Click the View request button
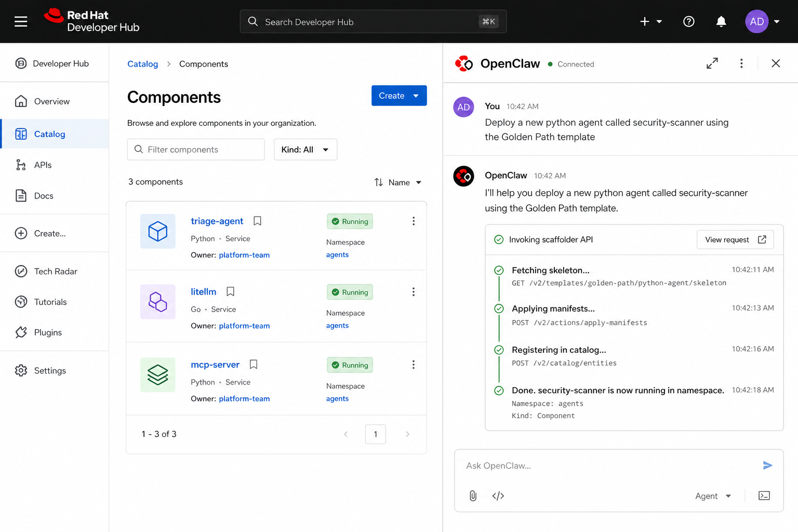The height and width of the screenshot is (532, 798). coord(735,240)
